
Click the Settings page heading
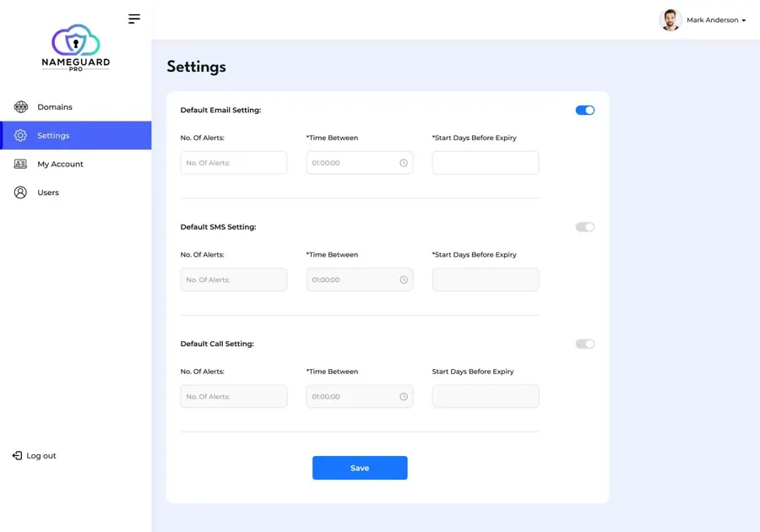coord(196,67)
